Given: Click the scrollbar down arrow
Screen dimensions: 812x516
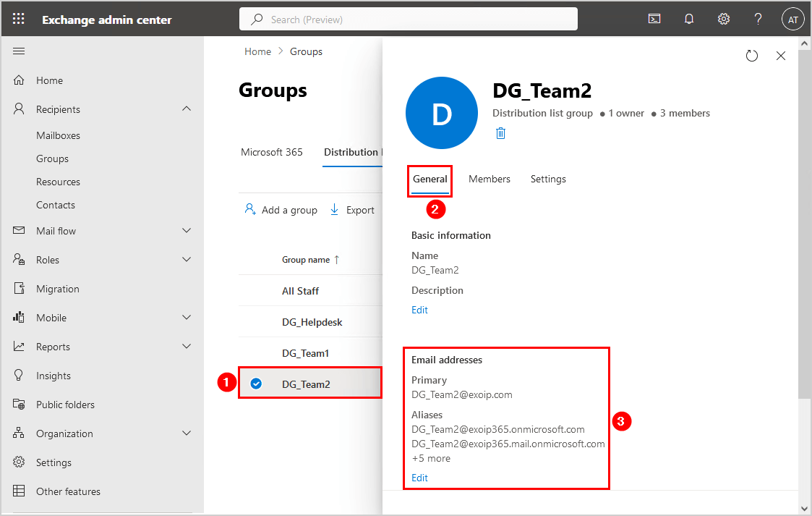Looking at the screenshot, I should pos(804,508).
